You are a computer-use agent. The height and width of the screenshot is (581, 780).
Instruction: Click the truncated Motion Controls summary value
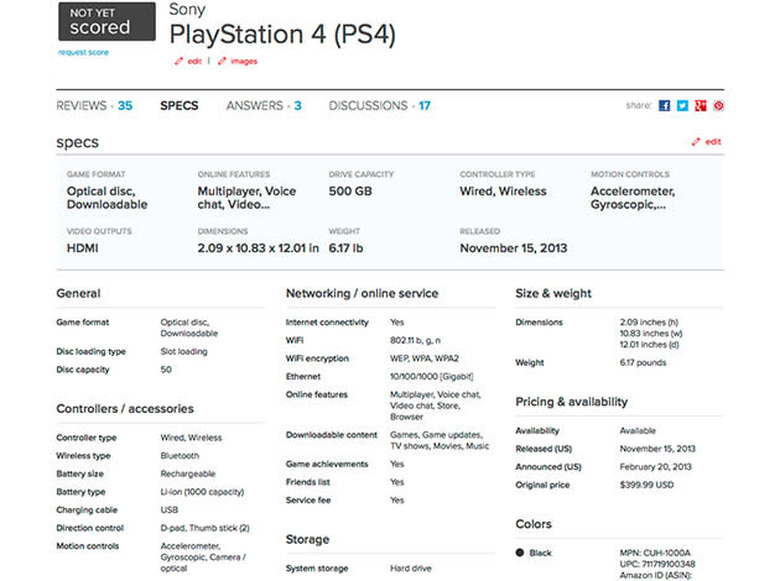(632, 198)
